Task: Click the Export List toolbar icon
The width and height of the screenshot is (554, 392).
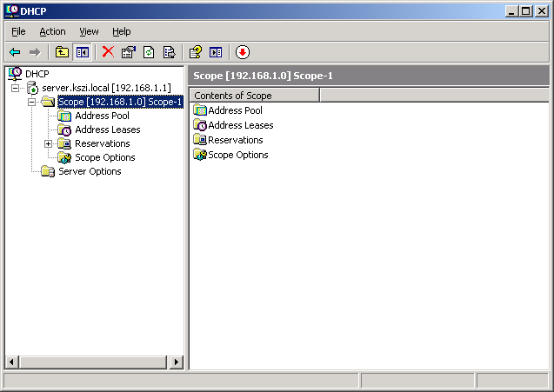Action: 170,53
